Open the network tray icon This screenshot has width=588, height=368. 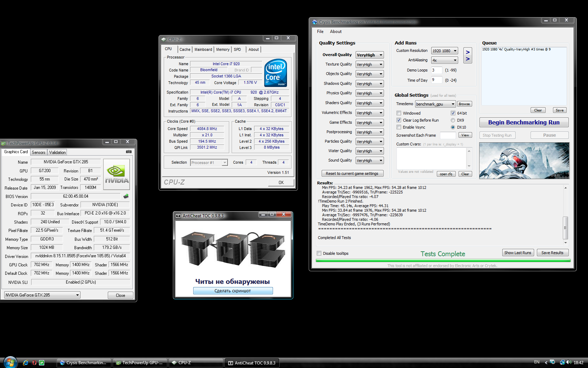[562, 362]
